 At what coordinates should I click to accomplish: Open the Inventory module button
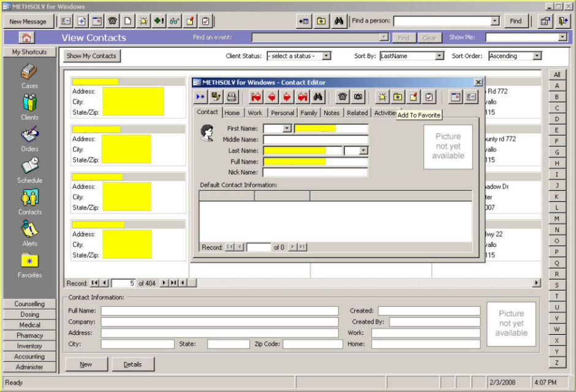coord(29,345)
